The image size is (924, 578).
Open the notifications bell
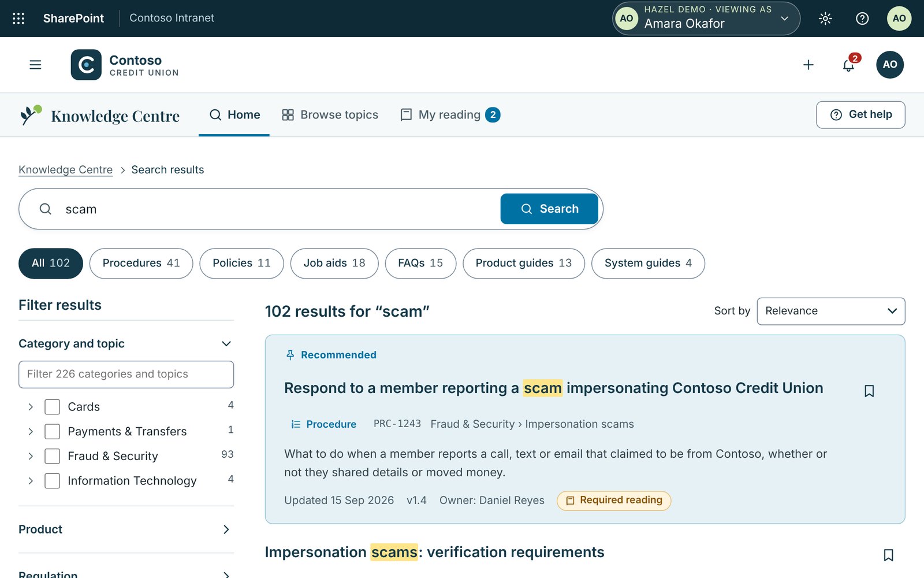tap(849, 65)
